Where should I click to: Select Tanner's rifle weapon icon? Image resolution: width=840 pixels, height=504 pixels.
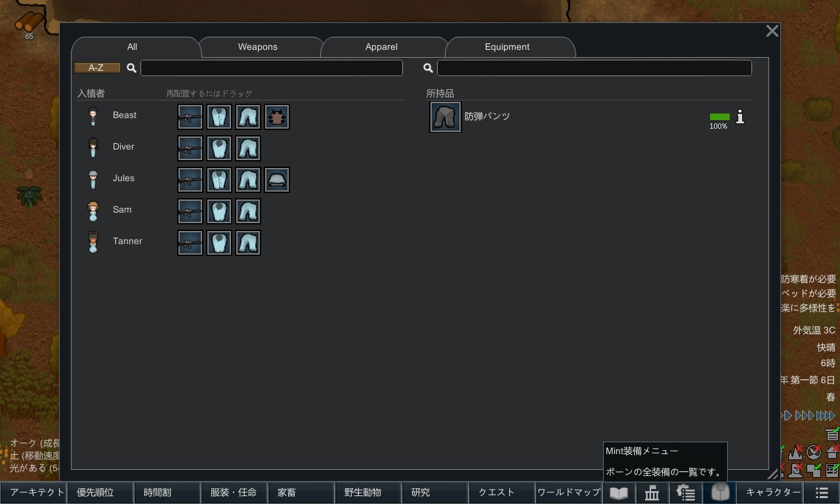click(190, 243)
